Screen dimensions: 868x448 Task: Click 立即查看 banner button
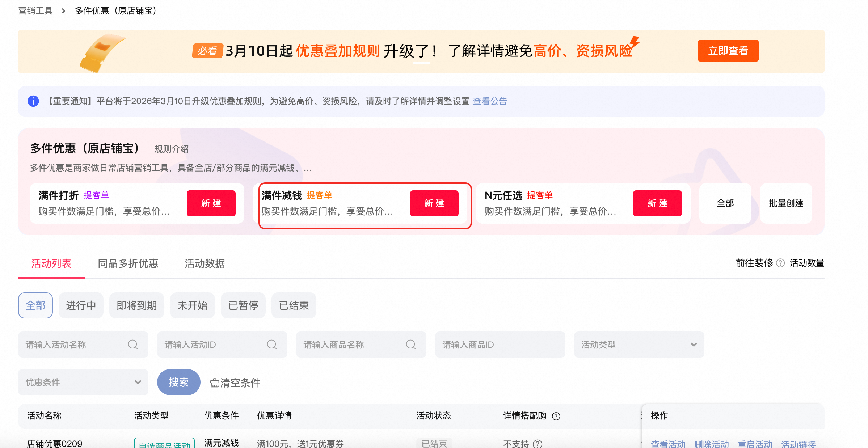pos(728,51)
